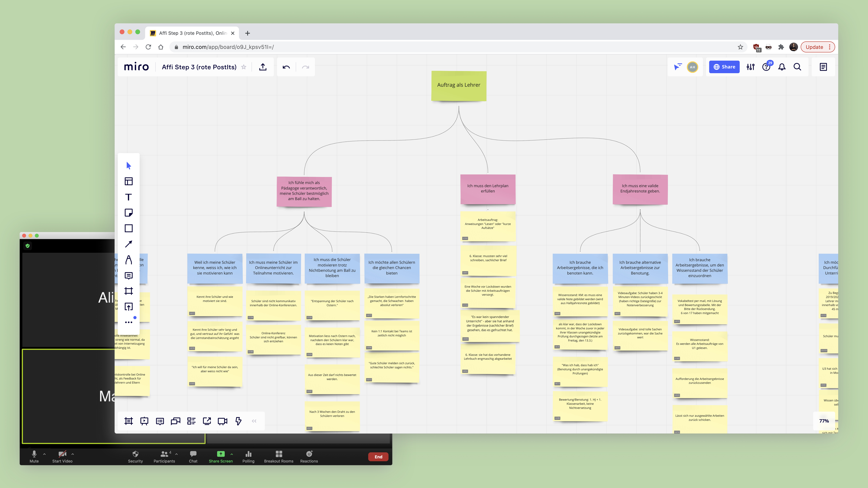
Task: Bookmark this page with star icon
Action: 740,47
